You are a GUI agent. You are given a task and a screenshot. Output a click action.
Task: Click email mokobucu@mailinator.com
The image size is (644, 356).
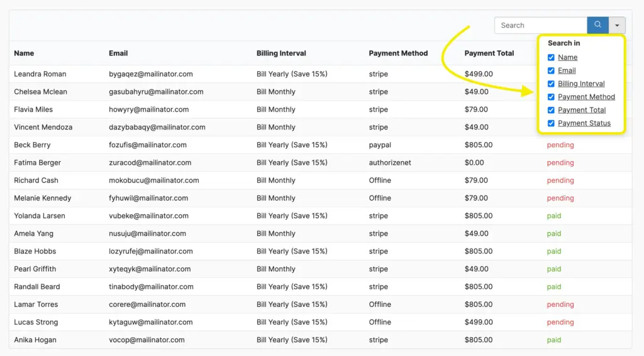tap(153, 181)
